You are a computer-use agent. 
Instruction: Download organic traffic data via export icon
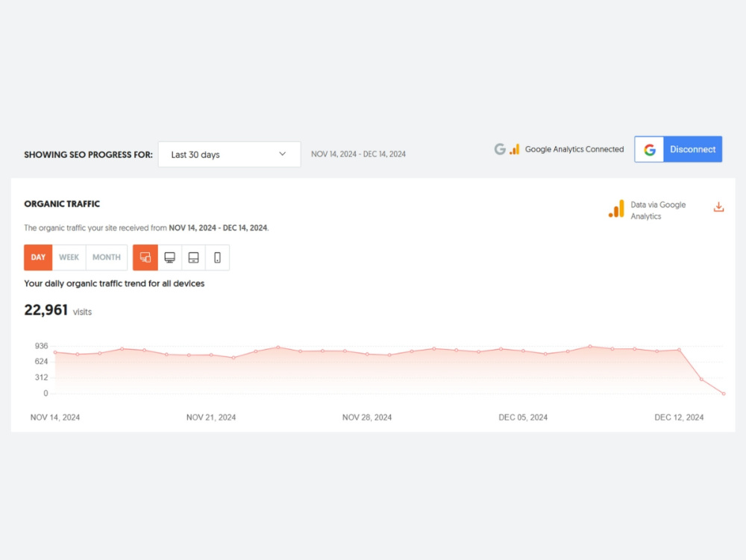(x=718, y=207)
